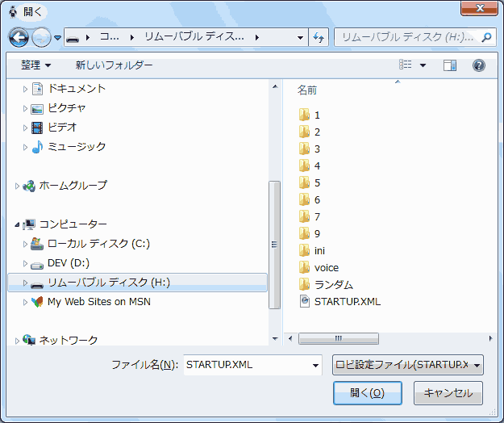504x423 pixels.
Task: Click the Back navigation arrow button
Action: pyautogui.click(x=19, y=38)
